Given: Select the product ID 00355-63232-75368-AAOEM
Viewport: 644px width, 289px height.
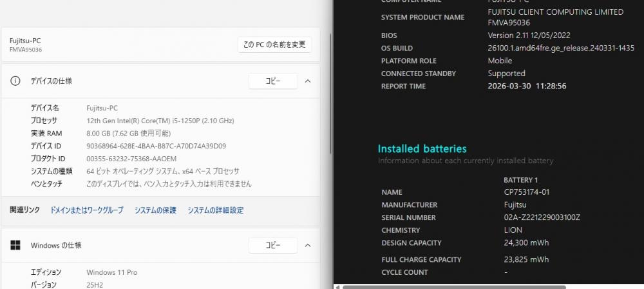Looking at the screenshot, I should point(131,159).
